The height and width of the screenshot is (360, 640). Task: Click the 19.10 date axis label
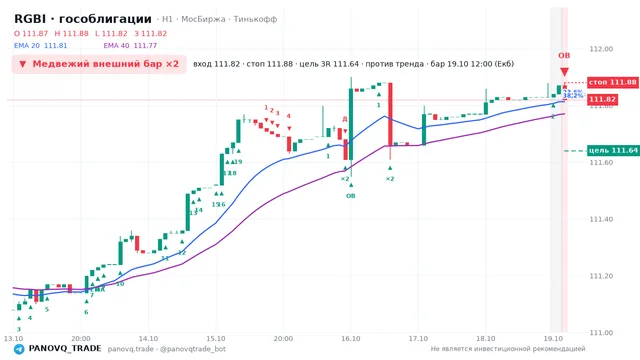click(x=553, y=339)
